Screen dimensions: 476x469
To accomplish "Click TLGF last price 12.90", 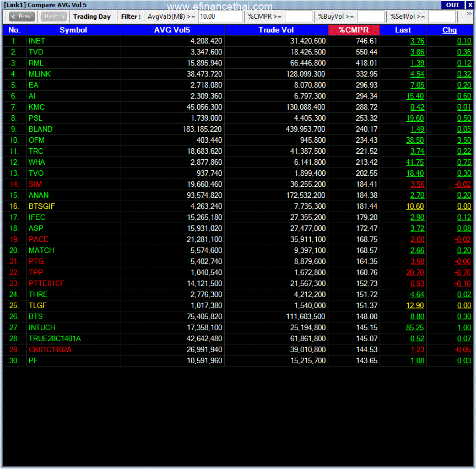I will pos(415,305).
